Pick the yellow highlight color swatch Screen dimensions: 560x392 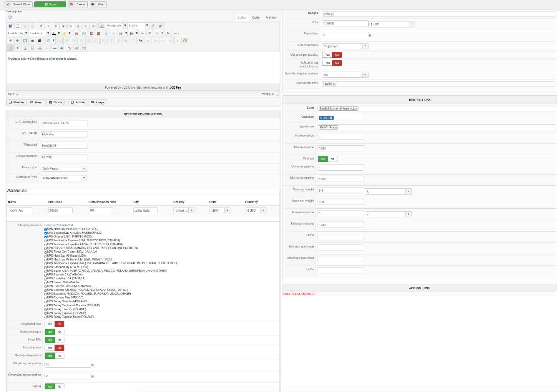pyautogui.click(x=65, y=33)
